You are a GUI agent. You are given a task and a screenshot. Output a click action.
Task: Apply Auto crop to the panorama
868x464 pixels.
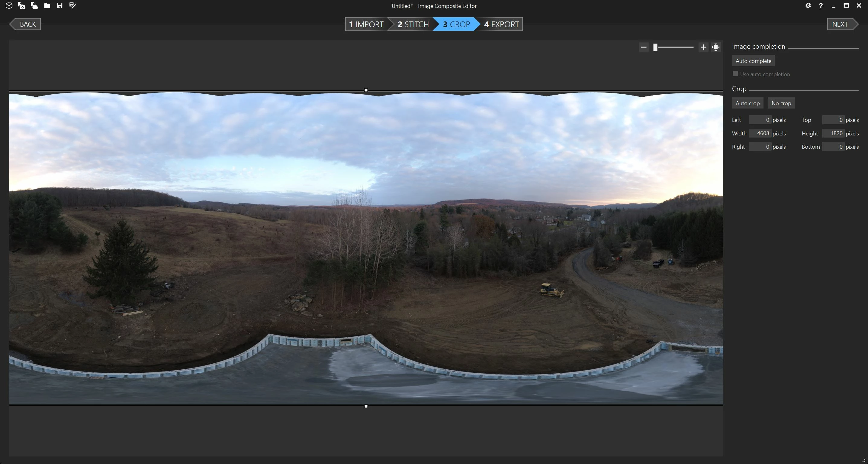tap(747, 103)
